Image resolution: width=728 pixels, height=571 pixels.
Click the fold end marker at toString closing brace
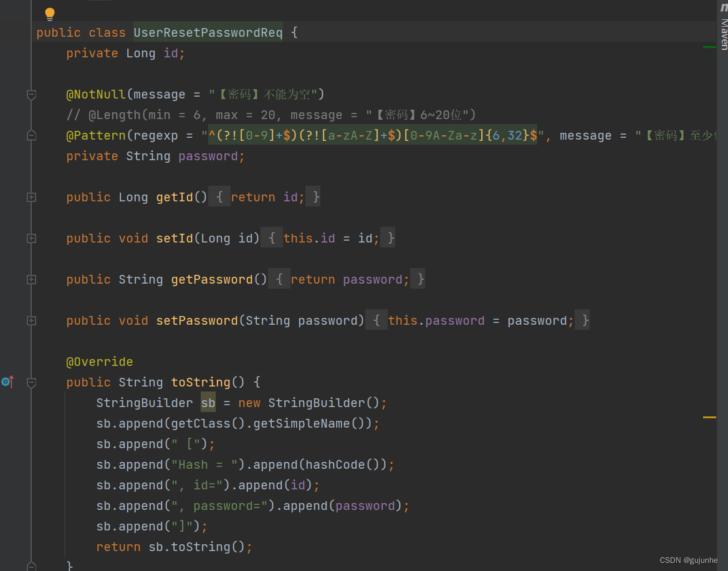[32, 566]
